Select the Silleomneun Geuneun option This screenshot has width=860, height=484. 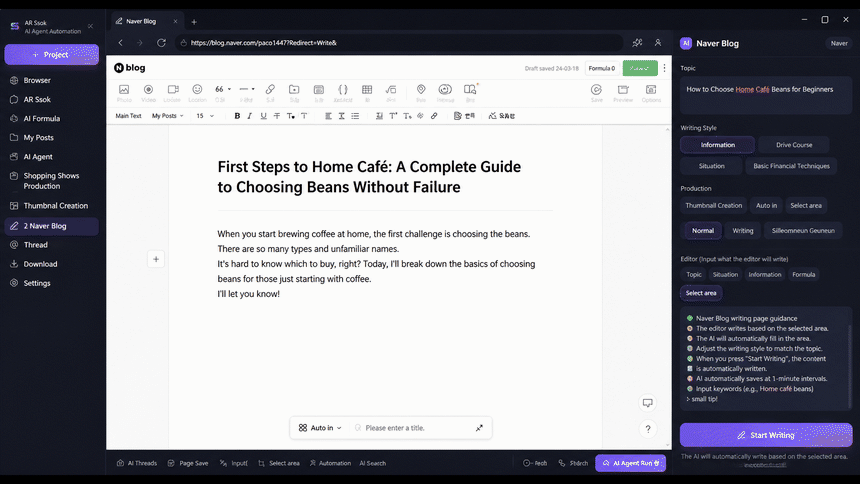click(x=803, y=230)
